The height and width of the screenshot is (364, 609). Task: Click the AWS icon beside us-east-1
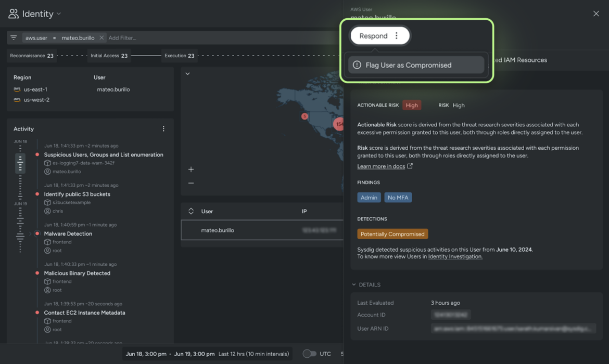click(x=17, y=89)
